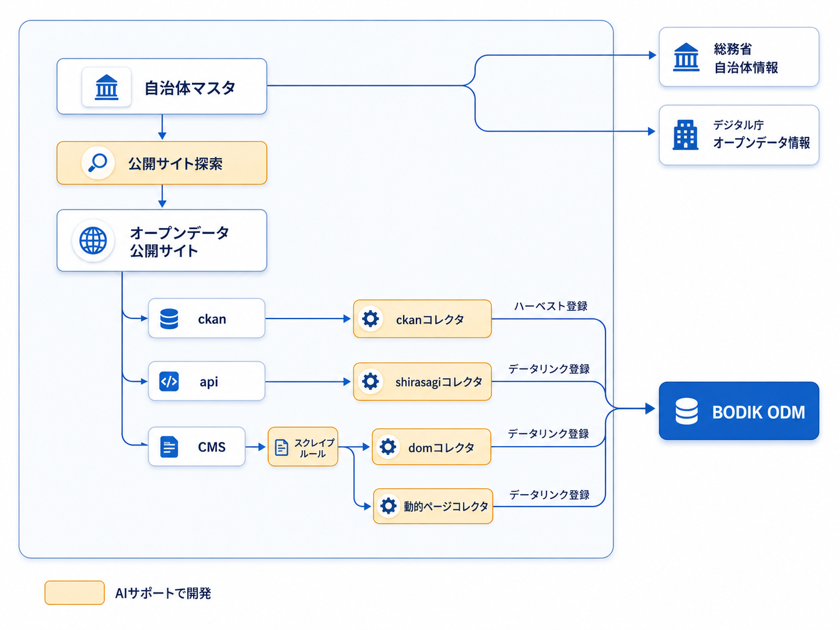Viewport: 840px width, 630px height.
Task: Click the gear icon in ckanコレクタ
Action: click(370, 318)
